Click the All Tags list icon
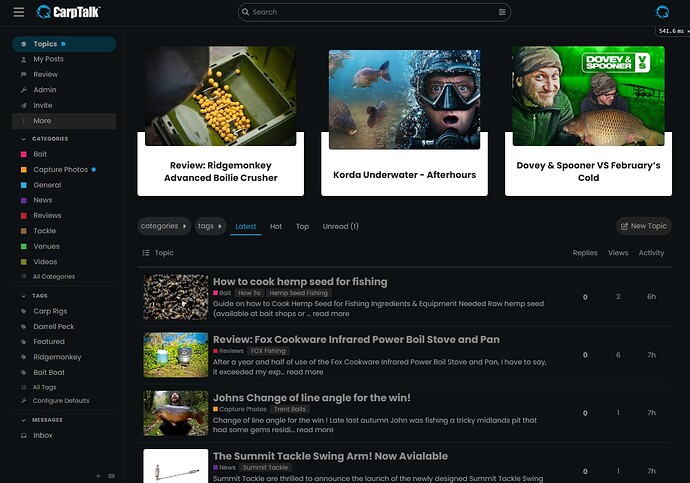This screenshot has width=690, height=483. 24,388
